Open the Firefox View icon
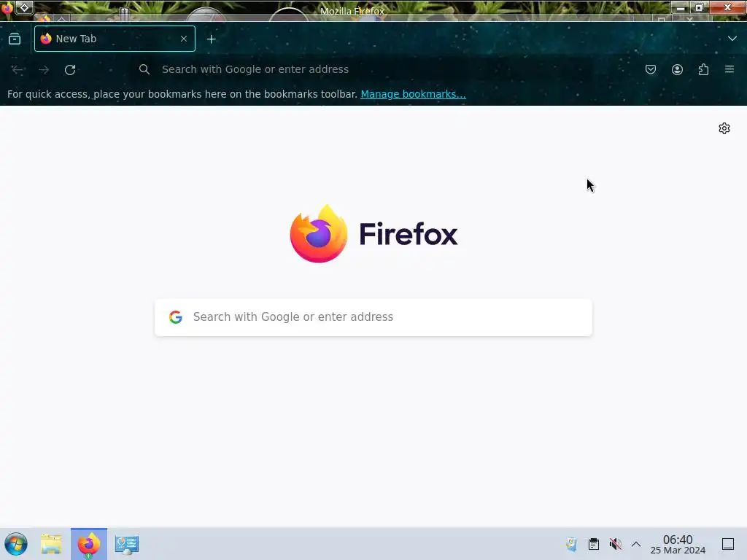 [15, 39]
